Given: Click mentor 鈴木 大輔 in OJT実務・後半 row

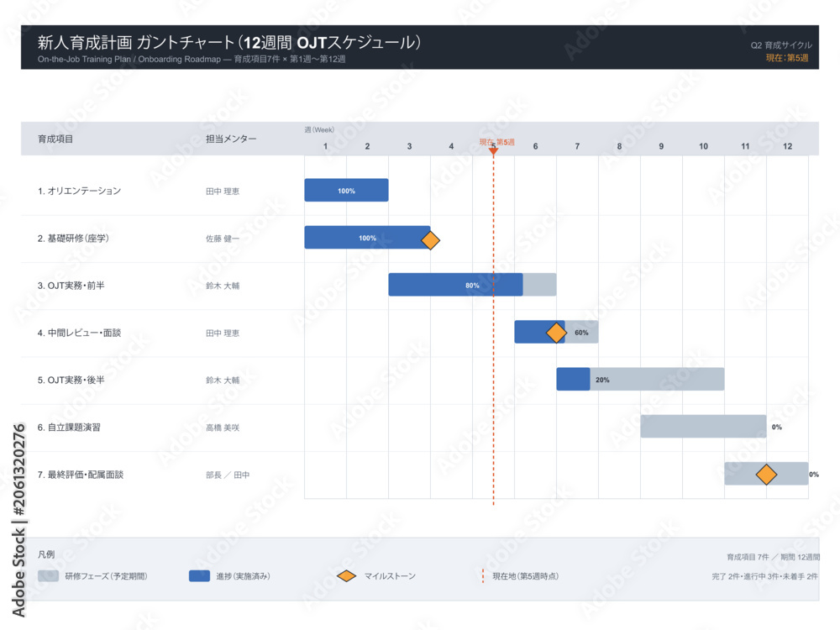Looking at the screenshot, I should coord(223,380).
